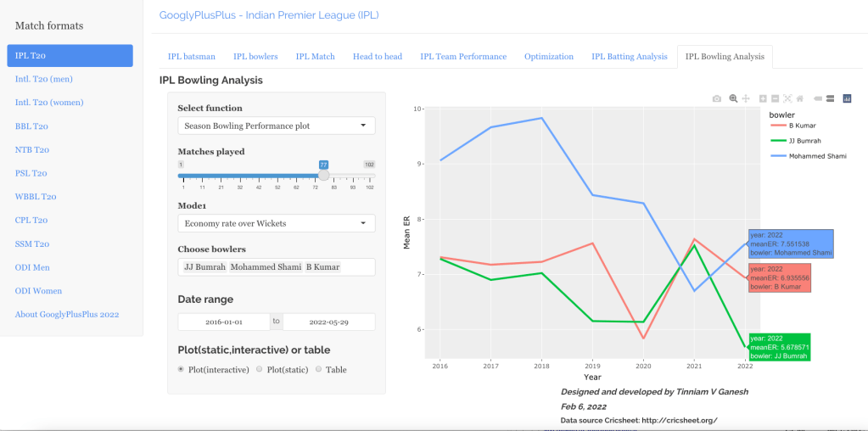Screen dimensions: 868x431
Task: Click the camera download plot icon
Action: (x=717, y=98)
